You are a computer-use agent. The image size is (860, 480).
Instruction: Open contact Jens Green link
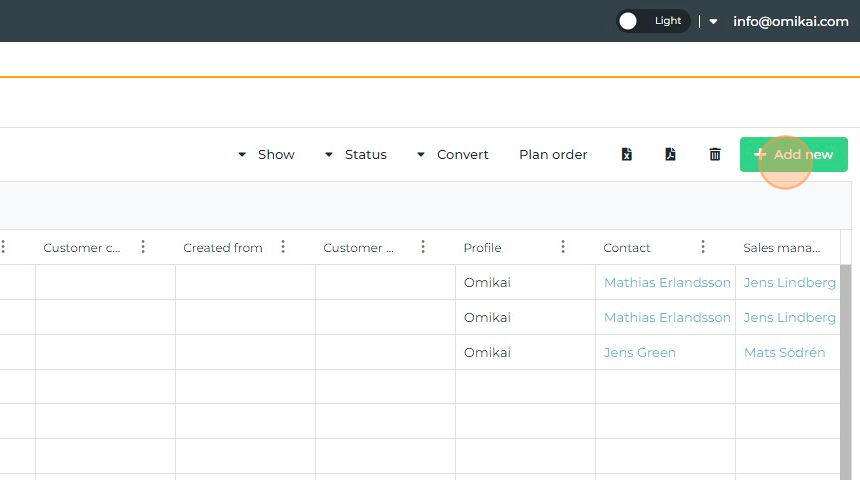640,352
